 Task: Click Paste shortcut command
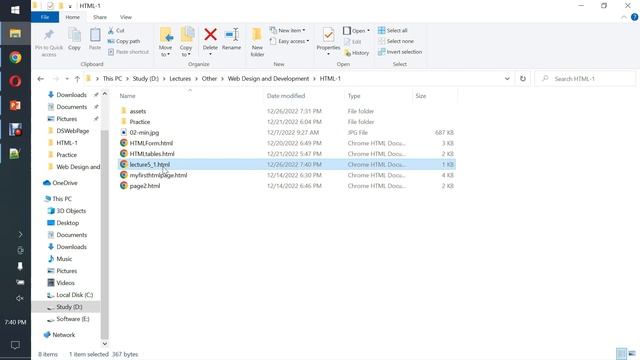click(x=128, y=52)
